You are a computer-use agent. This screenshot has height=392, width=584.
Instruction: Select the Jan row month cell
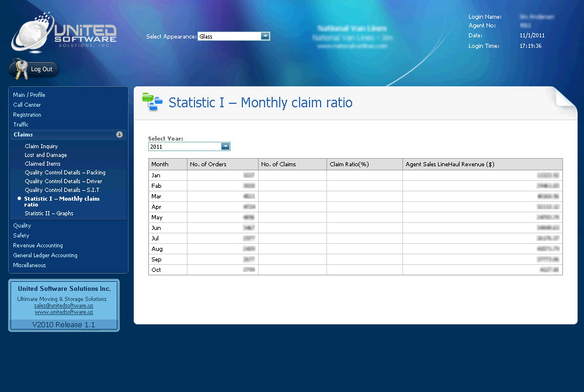pyautogui.click(x=168, y=175)
